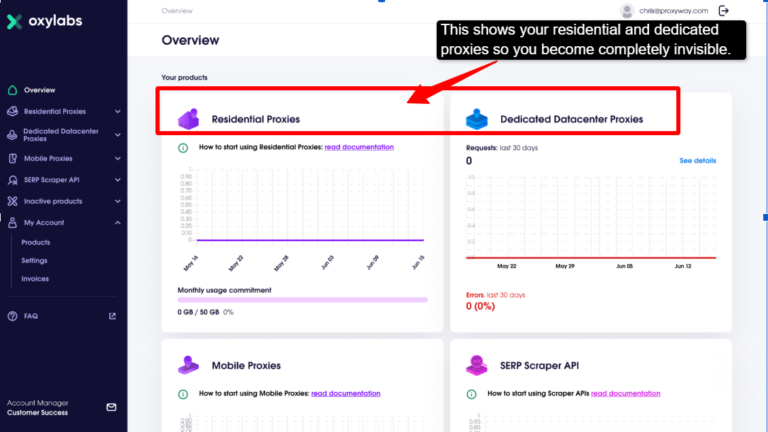Screen dimensions: 768x432
Task: Click info icon beside Scraper APIs documentation
Action: [x=471, y=394]
